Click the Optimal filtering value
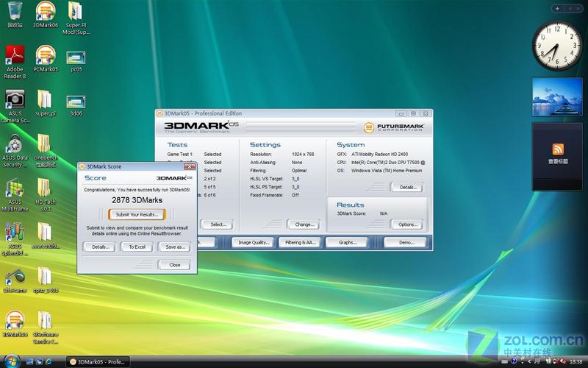Screen dimensions: 588x368 point(299,171)
